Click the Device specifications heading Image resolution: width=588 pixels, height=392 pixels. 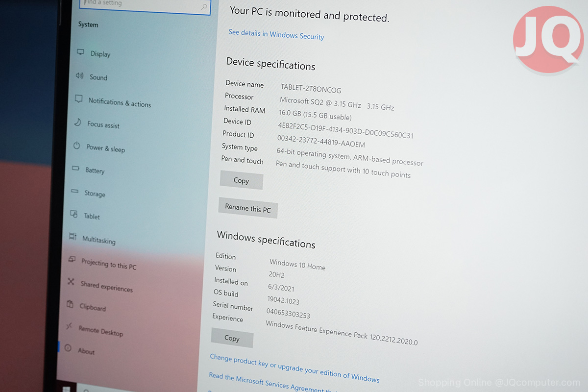(270, 64)
